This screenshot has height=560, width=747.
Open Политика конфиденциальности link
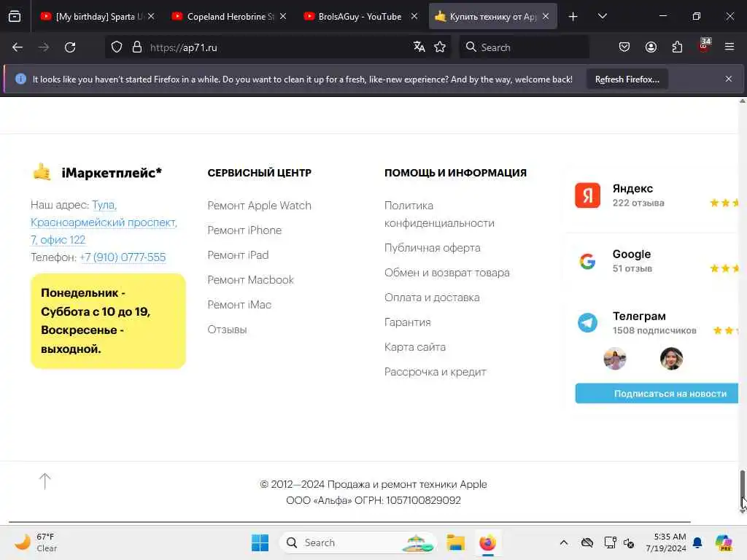point(439,214)
